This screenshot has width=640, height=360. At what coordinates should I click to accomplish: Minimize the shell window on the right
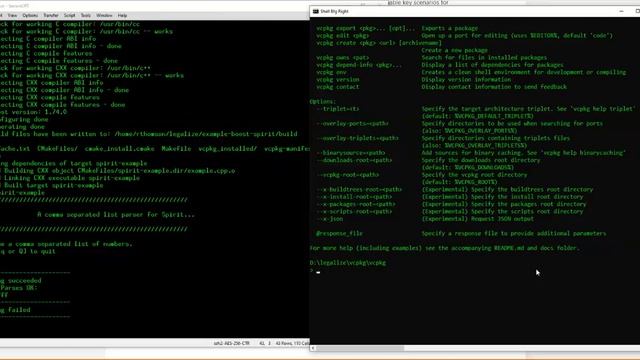pos(621,11)
